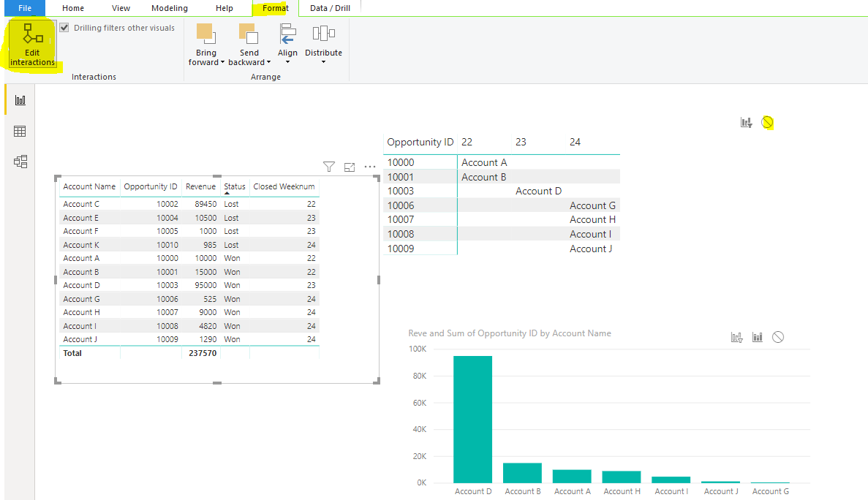Click the Account J axis label
Viewport: 868px width, 500px height.
coord(721,491)
